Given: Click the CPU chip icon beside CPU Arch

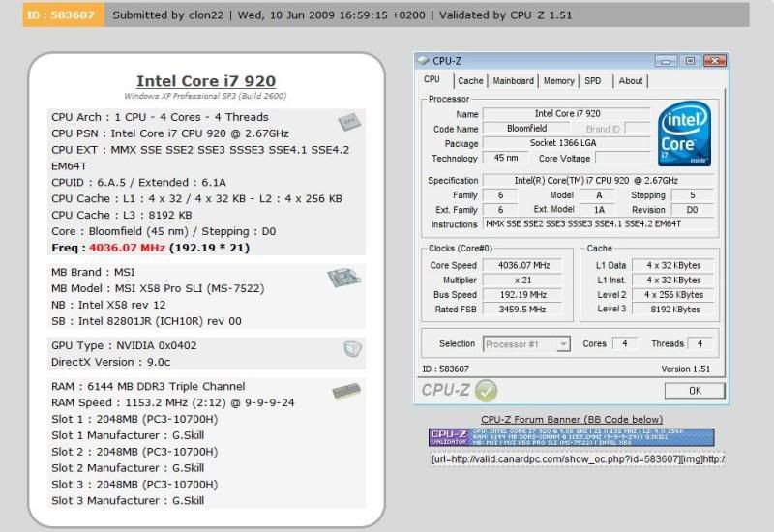Looking at the screenshot, I should tap(349, 122).
